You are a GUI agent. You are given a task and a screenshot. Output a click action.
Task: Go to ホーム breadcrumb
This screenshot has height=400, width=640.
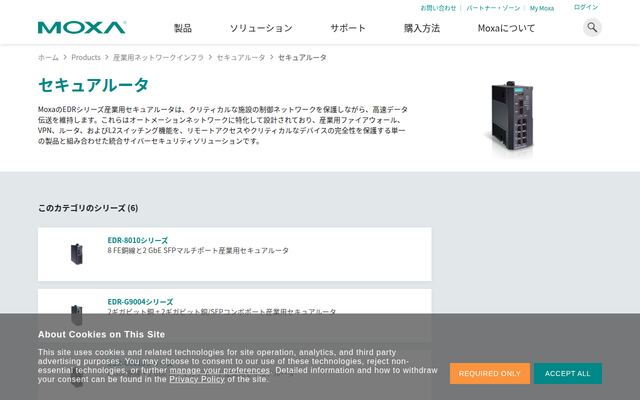48,58
